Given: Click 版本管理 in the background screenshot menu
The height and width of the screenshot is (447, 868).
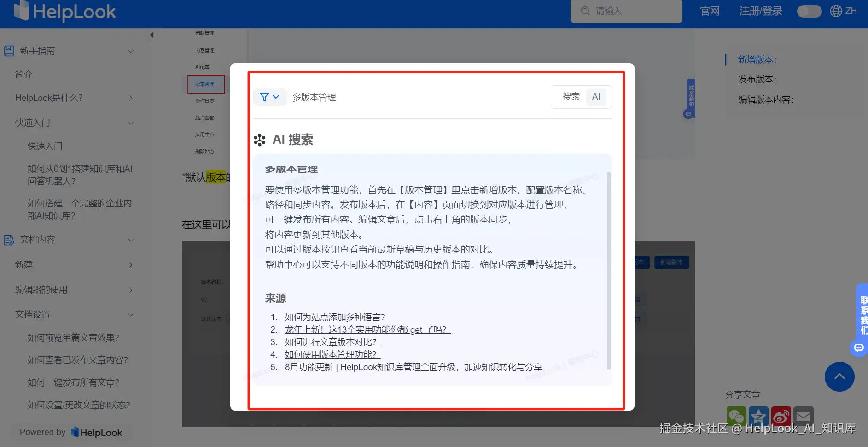Looking at the screenshot, I should pyautogui.click(x=205, y=84).
